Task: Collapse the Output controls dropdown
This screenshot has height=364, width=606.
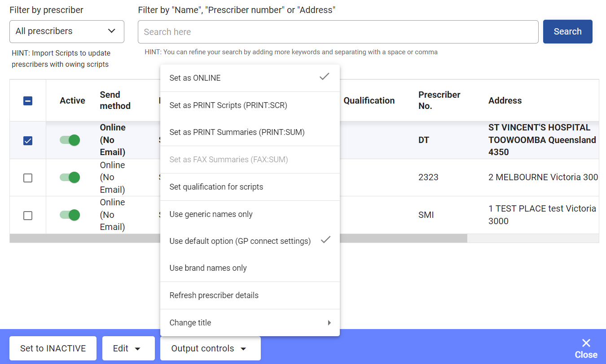Action: (211, 348)
